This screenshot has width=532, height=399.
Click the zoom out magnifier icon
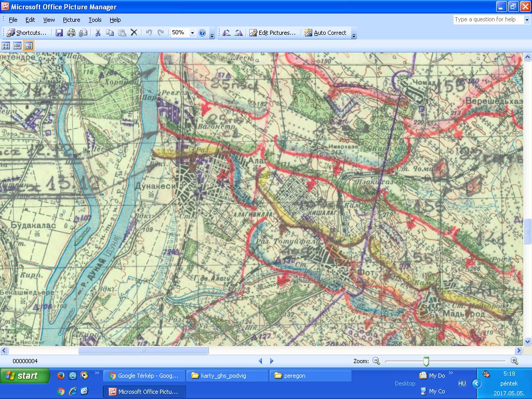point(376,361)
